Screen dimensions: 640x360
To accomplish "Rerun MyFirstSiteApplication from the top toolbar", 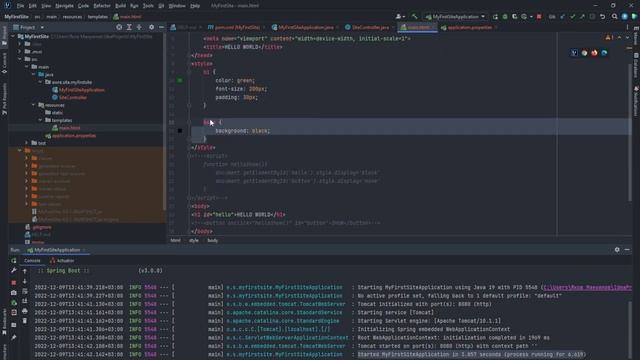I will pos(495,17).
